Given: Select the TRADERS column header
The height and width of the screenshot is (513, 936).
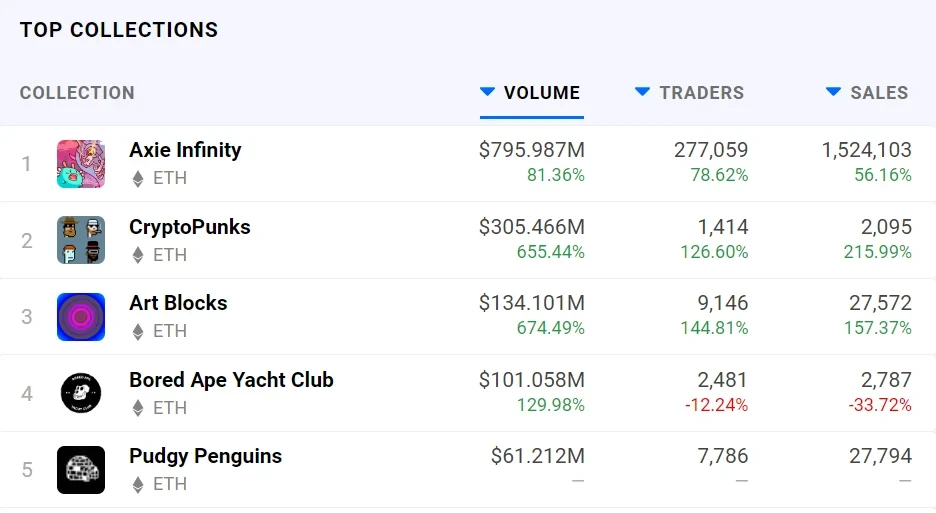Looking at the screenshot, I should [702, 93].
